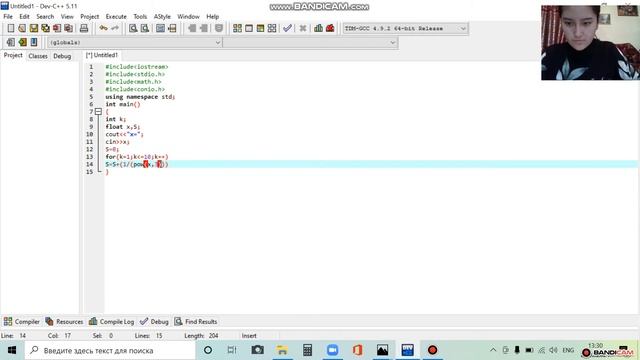
Task: Select the Untitled1 editor tab
Action: pyautogui.click(x=102, y=55)
